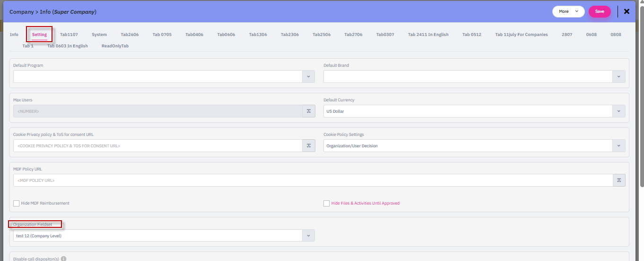This screenshot has height=261, width=644.
Task: Open the System tab
Action: click(x=99, y=35)
